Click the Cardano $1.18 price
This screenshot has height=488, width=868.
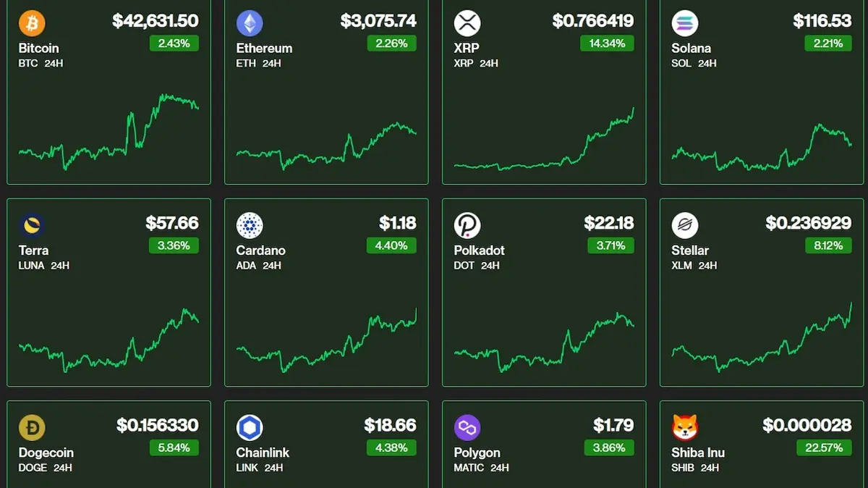coord(398,223)
